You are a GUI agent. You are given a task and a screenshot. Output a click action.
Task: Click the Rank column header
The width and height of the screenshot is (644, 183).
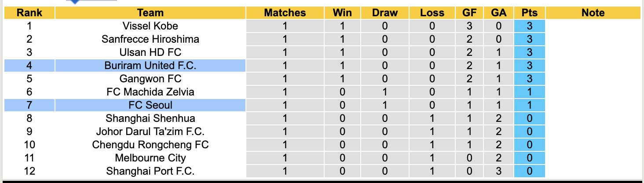pyautogui.click(x=29, y=13)
